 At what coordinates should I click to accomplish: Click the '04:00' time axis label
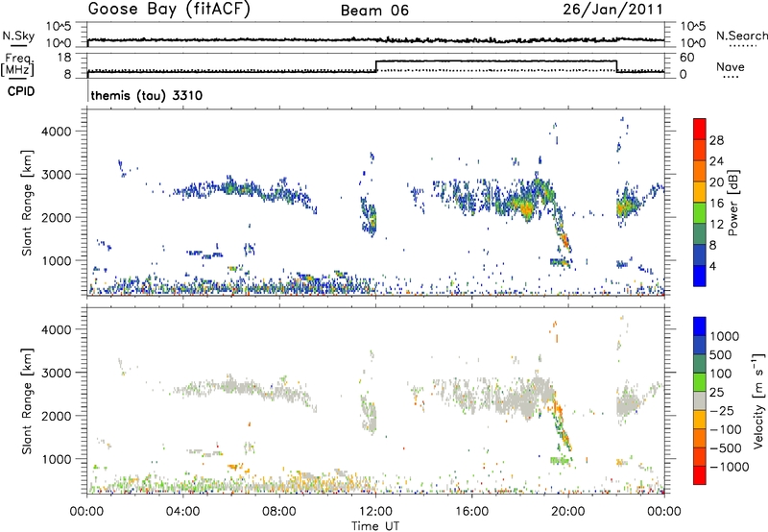click(x=182, y=512)
